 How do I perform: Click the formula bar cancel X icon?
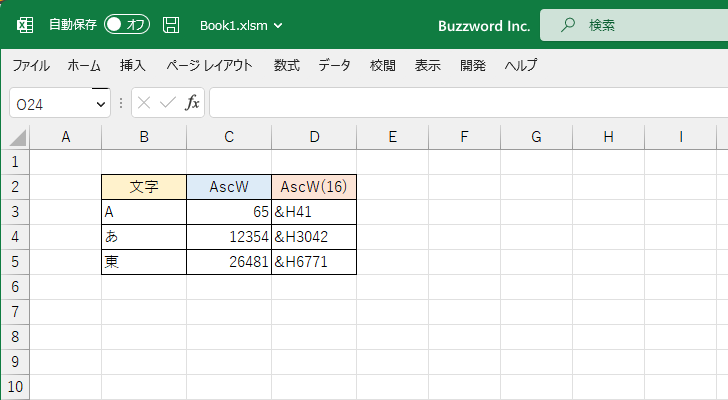click(144, 103)
